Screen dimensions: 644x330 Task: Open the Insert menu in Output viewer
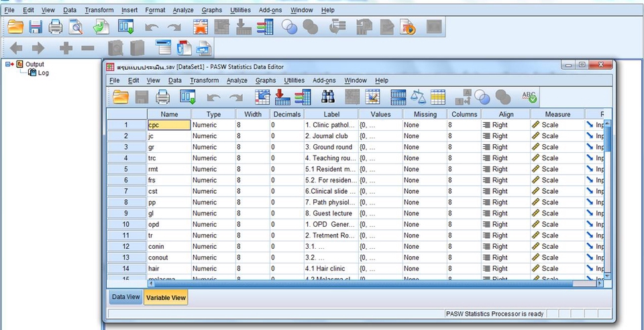click(x=129, y=10)
